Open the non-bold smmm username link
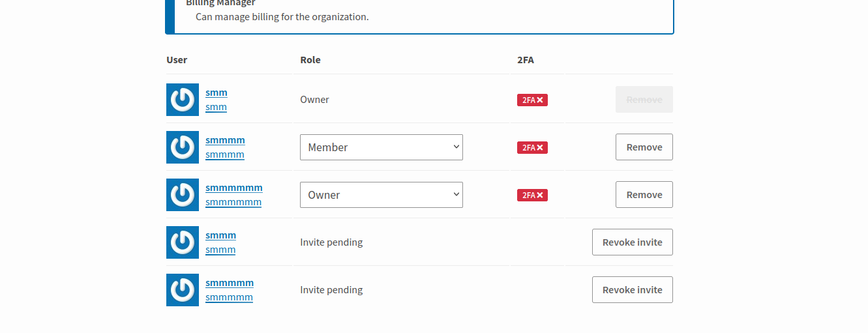868x333 pixels. pyautogui.click(x=220, y=250)
